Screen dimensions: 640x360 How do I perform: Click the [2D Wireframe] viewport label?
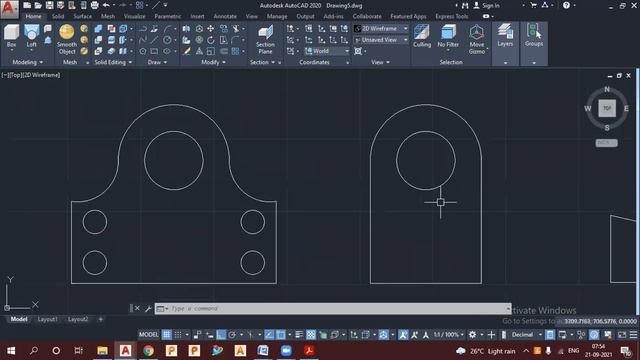pyautogui.click(x=41, y=75)
